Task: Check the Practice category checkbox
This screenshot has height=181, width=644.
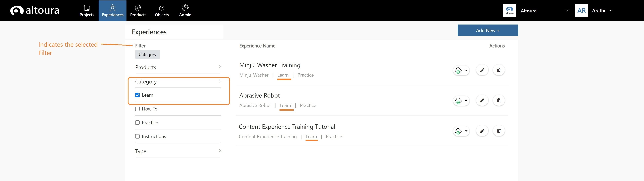Action: pos(137,123)
